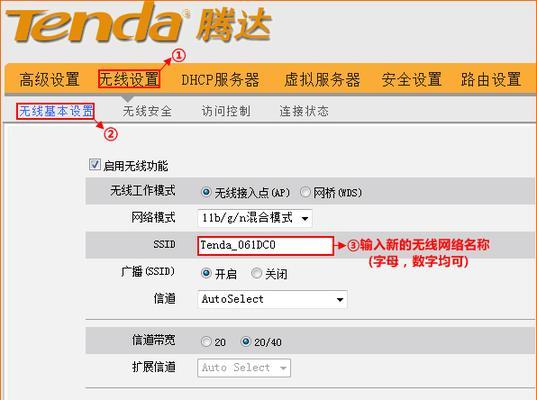This screenshot has height=400, width=537.
Task: Click the SSID text field
Action: [x=265, y=245]
